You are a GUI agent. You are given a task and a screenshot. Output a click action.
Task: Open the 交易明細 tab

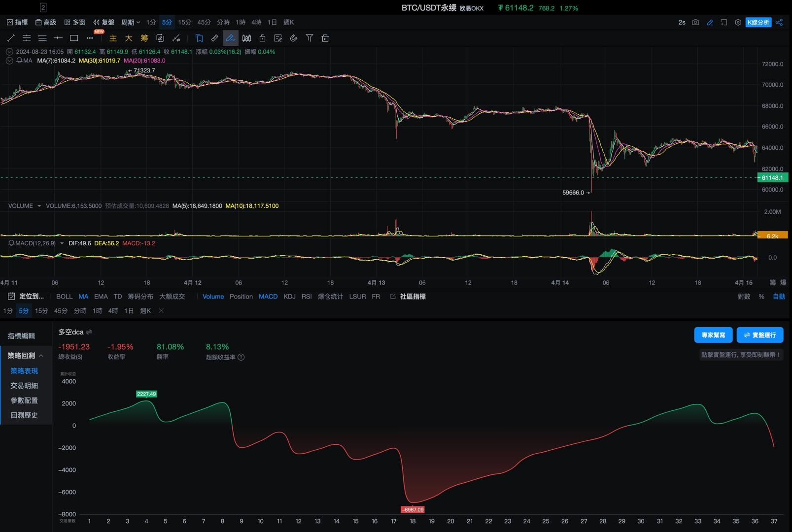24,386
